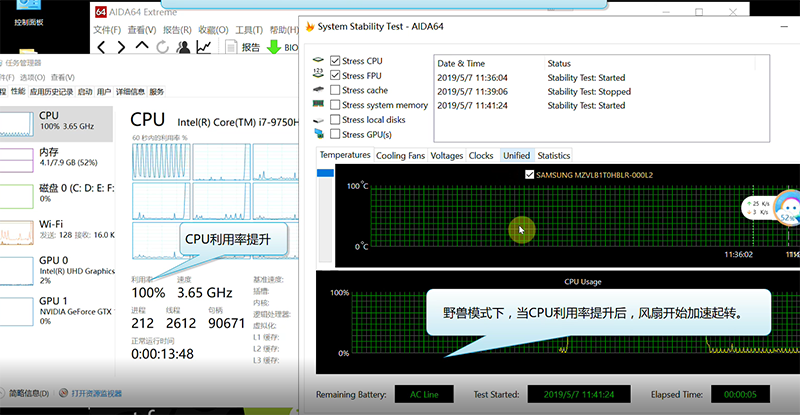Image resolution: width=800 pixels, height=415 pixels.
Task: Go back in AIDA64 toolbar
Action: [101, 47]
